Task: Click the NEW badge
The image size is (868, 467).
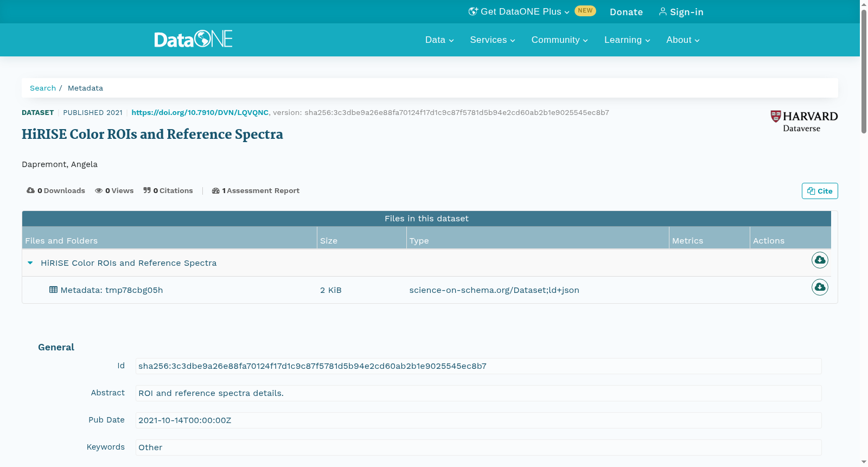Action: pyautogui.click(x=585, y=11)
